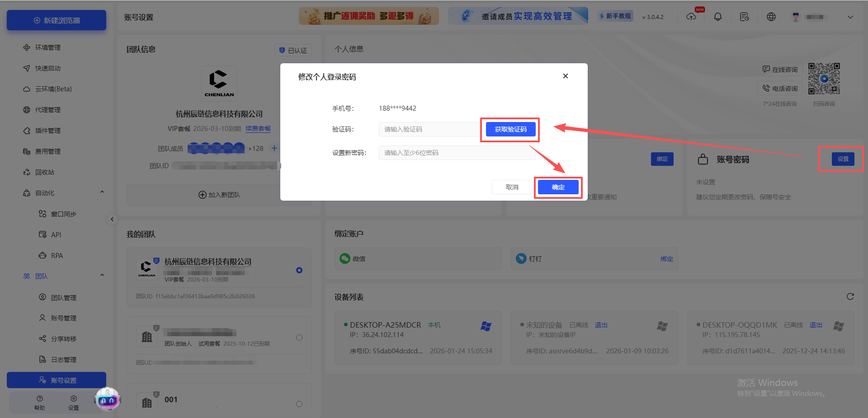This screenshot has height=418, width=868.
Task: Open 日志管理 in the sidebar
Action: 64,359
